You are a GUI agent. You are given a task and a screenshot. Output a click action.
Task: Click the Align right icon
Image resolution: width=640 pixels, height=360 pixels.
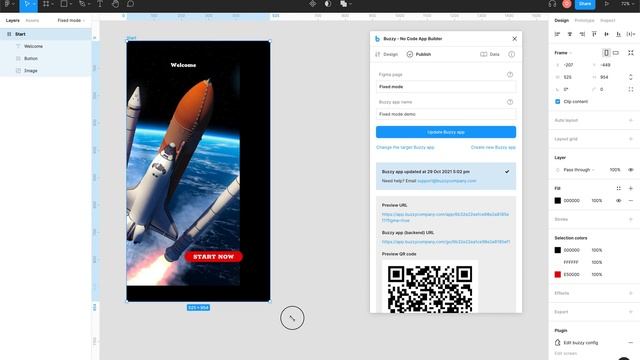(582, 34)
